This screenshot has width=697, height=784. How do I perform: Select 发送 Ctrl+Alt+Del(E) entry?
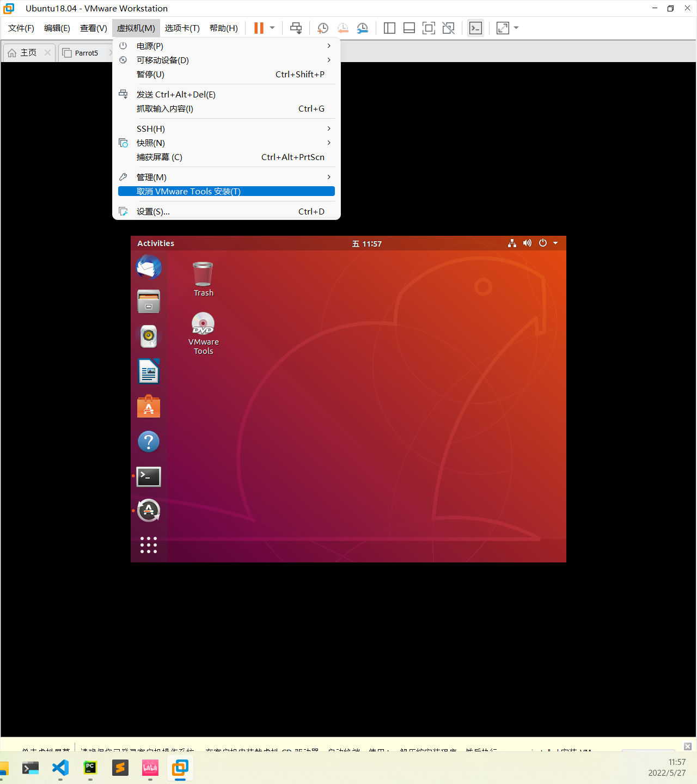click(x=227, y=94)
